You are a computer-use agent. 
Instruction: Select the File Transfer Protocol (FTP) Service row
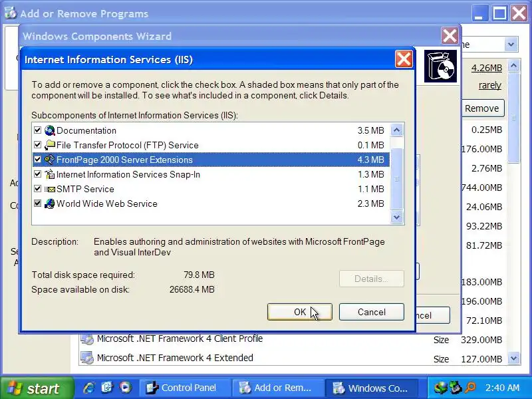210,145
